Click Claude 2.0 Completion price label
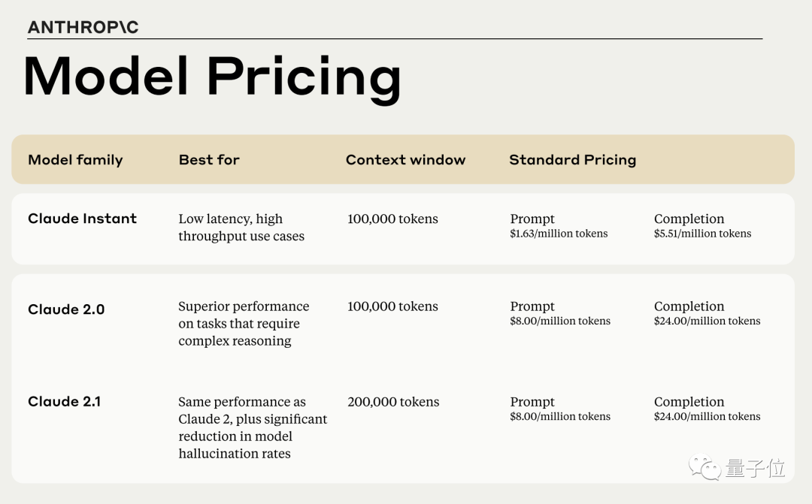 [x=689, y=306]
